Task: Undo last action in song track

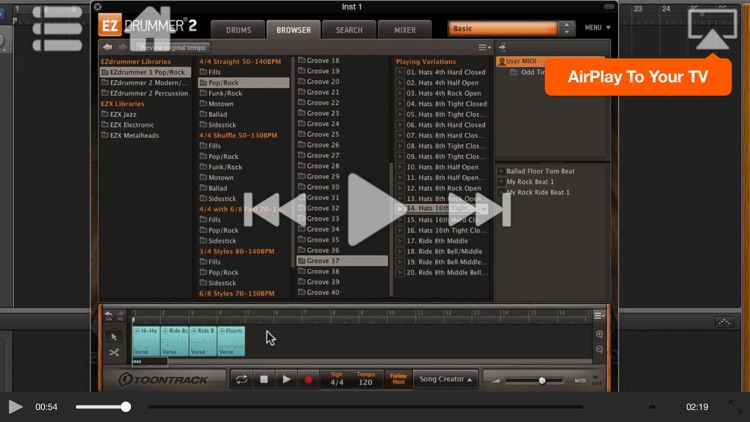Action: (x=109, y=315)
